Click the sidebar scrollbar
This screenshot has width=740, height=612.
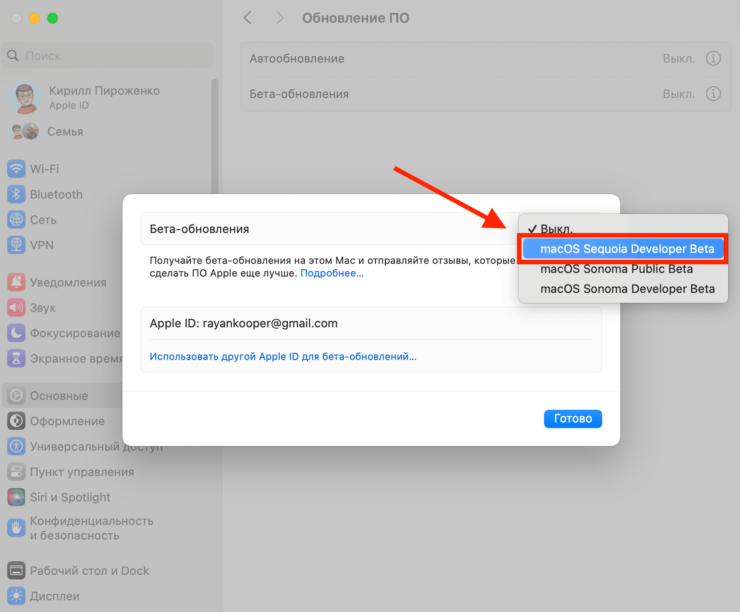(x=215, y=137)
